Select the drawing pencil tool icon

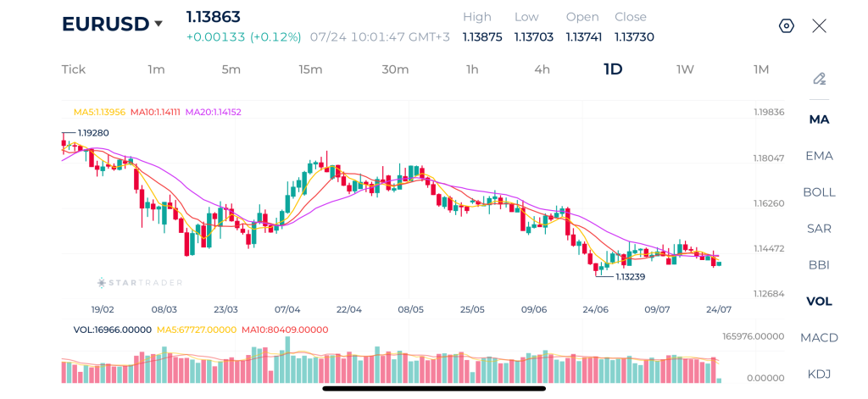820,79
